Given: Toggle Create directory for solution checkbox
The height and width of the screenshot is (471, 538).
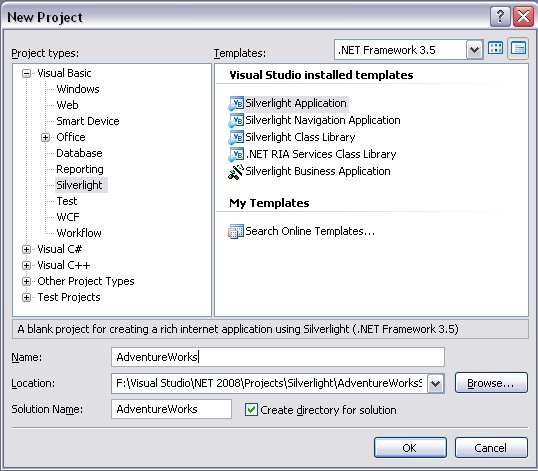Looking at the screenshot, I should [251, 410].
